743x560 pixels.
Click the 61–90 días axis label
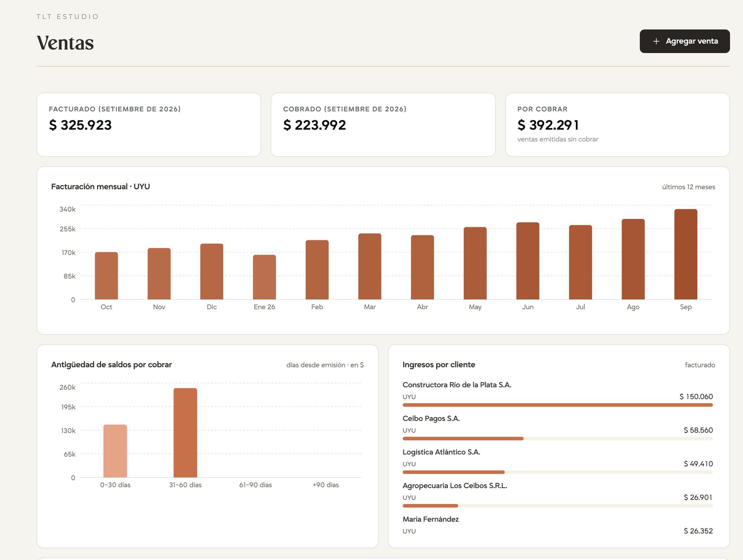(x=256, y=485)
